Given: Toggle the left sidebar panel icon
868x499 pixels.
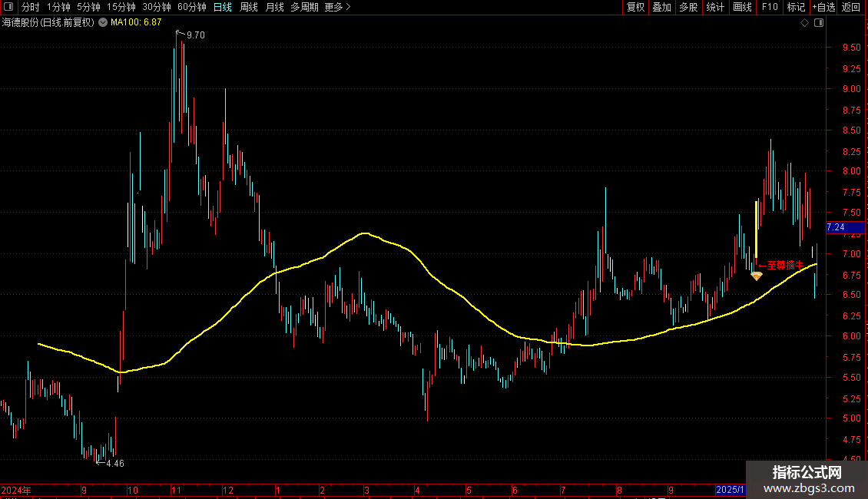Looking at the screenshot, I should 8,7.
